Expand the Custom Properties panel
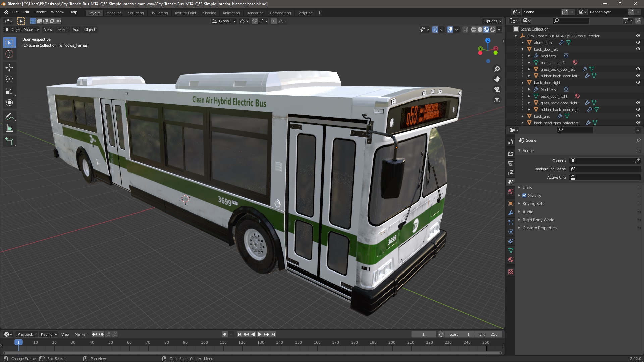 click(x=539, y=228)
